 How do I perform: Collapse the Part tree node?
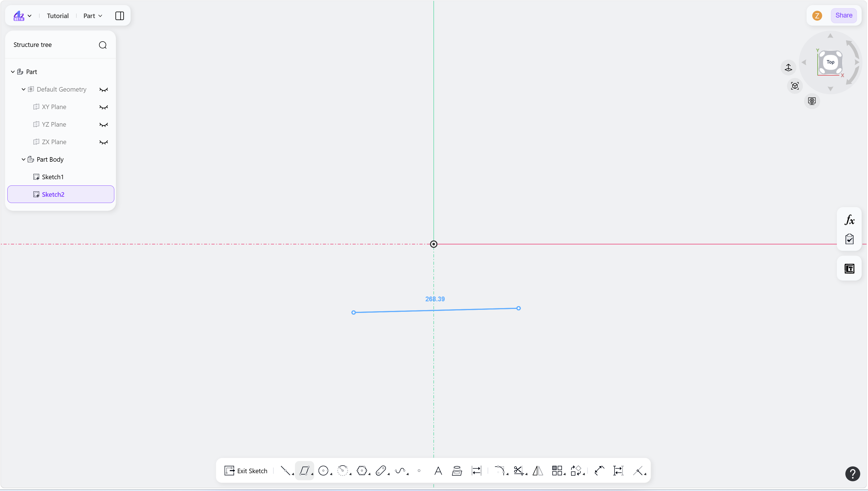click(x=13, y=72)
